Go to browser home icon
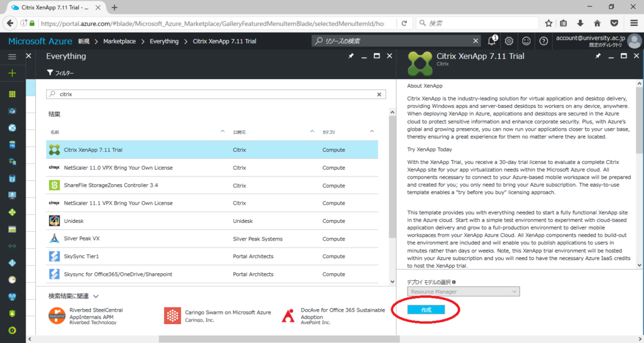Image resolution: width=644 pixels, height=343 pixels. [x=597, y=23]
